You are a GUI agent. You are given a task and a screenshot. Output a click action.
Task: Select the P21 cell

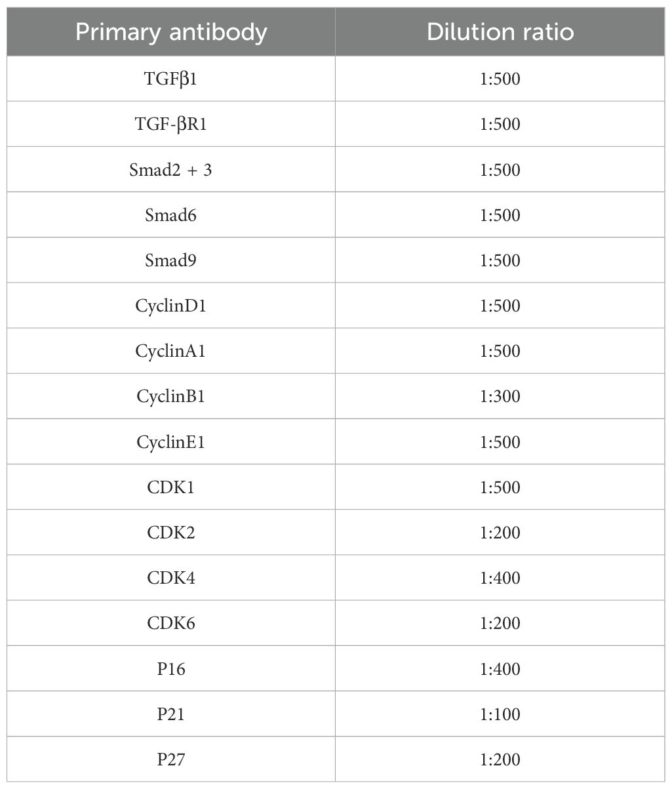(171, 714)
